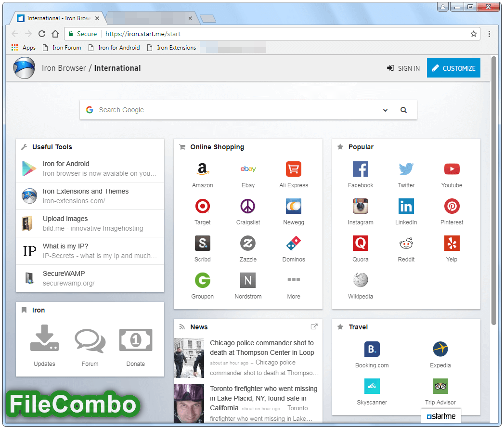504x429 pixels.
Task: Open the News widget external link icon
Action: (314, 327)
